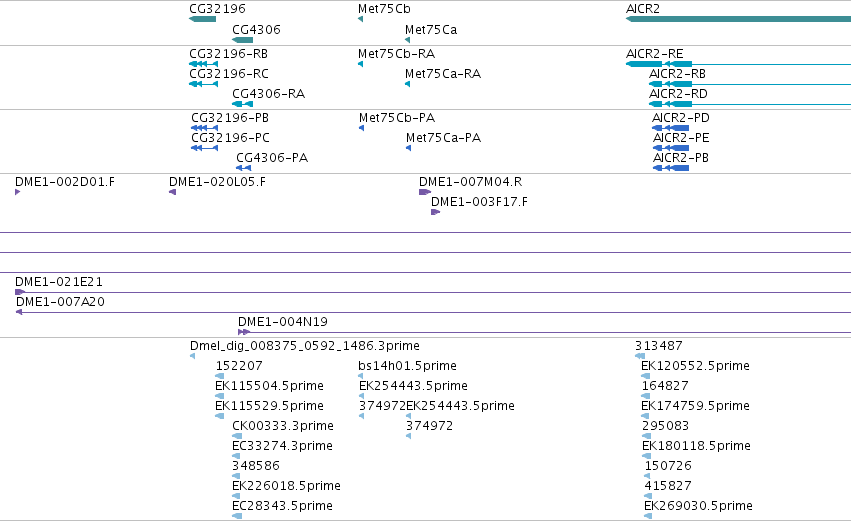Select the AICR2-RE transcript label

click(x=655, y=54)
